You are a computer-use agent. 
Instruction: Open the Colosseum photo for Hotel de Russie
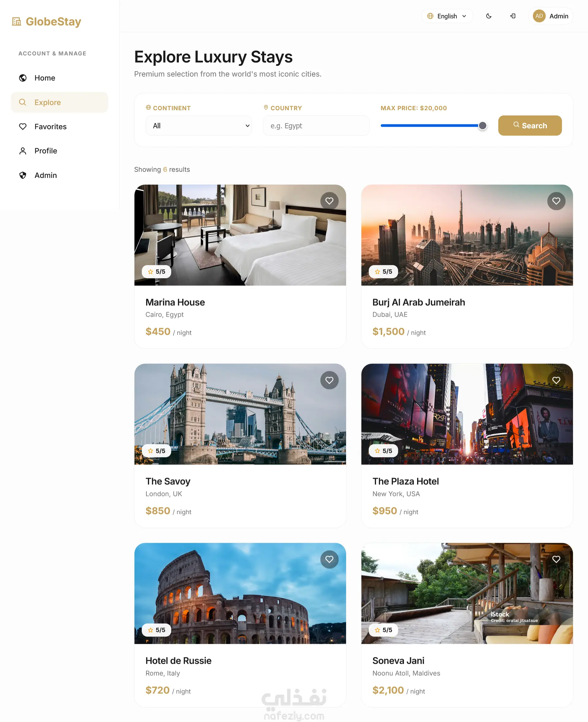pos(240,593)
